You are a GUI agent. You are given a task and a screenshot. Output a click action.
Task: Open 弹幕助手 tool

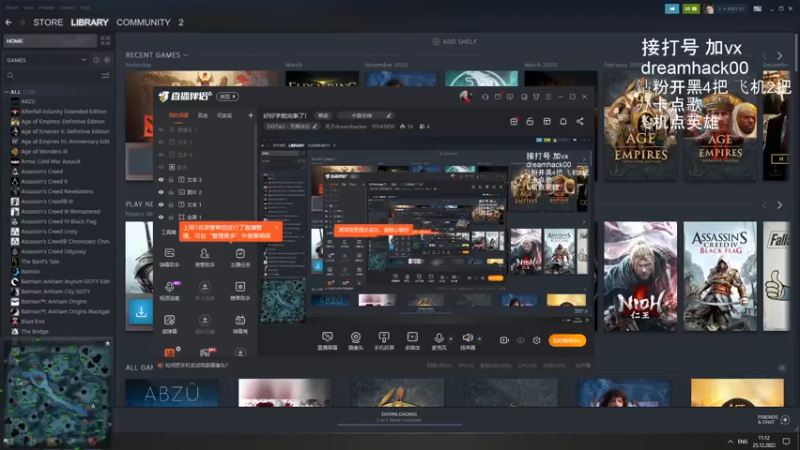tap(169, 257)
